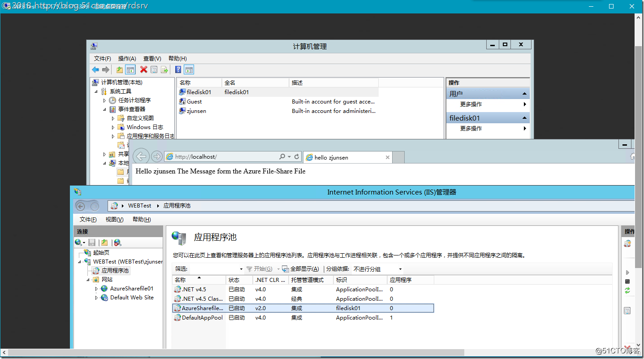Select the .NET v4.5 Classic pool row
Image resolution: width=644 pixels, height=359 pixels.
tap(303, 299)
